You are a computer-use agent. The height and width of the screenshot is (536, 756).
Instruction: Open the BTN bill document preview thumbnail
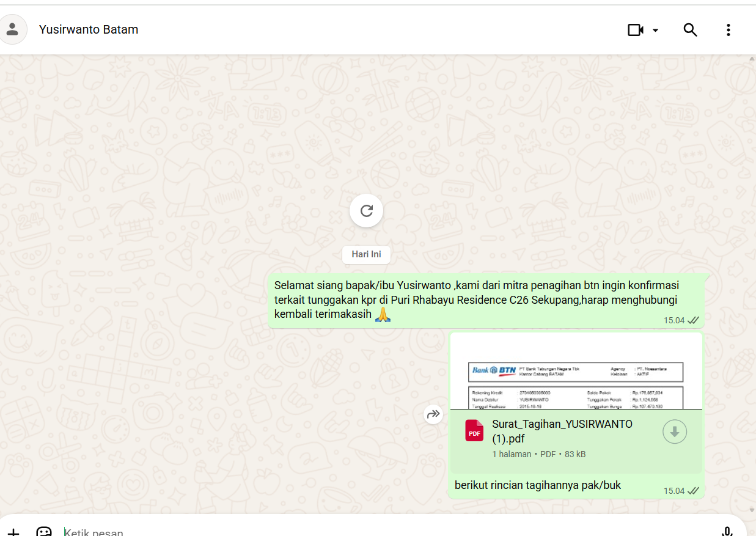point(576,372)
